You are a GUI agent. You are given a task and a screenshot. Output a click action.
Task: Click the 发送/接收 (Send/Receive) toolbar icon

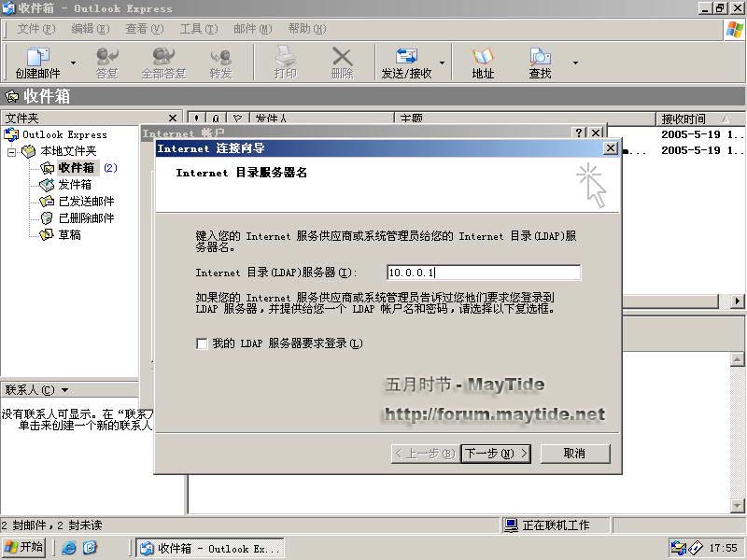click(406, 63)
